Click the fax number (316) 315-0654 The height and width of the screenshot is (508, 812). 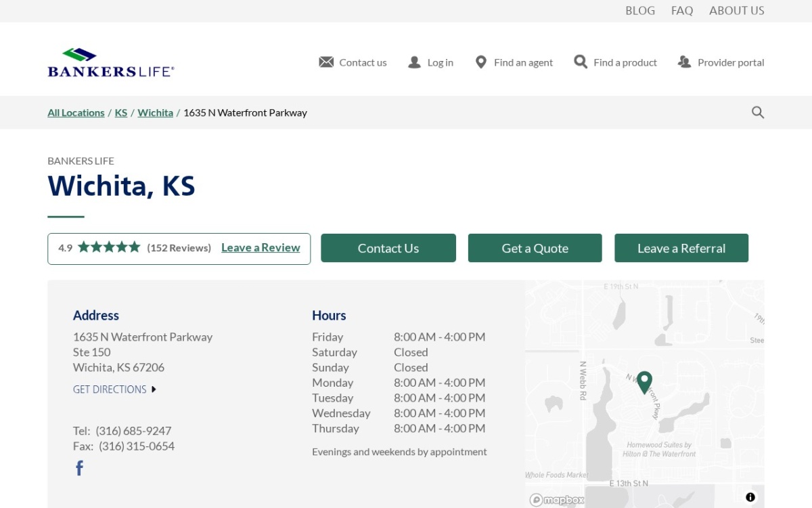tap(137, 446)
